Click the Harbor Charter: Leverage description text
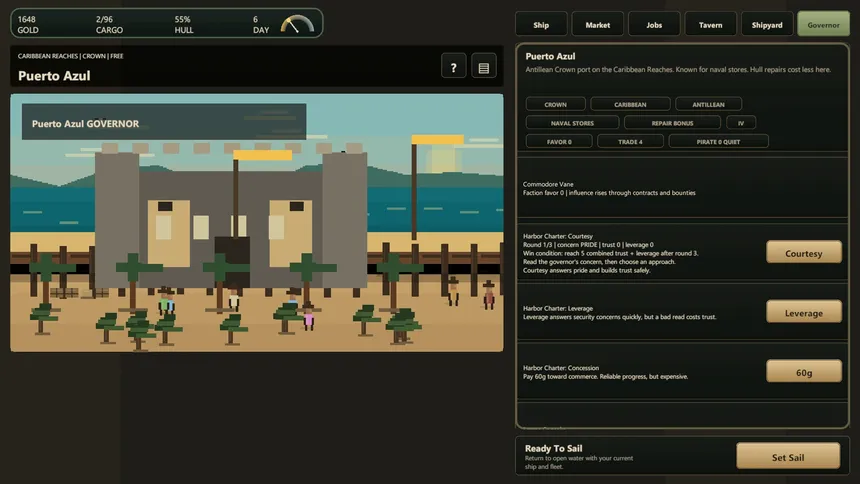This screenshot has height=484, width=860. (x=619, y=313)
